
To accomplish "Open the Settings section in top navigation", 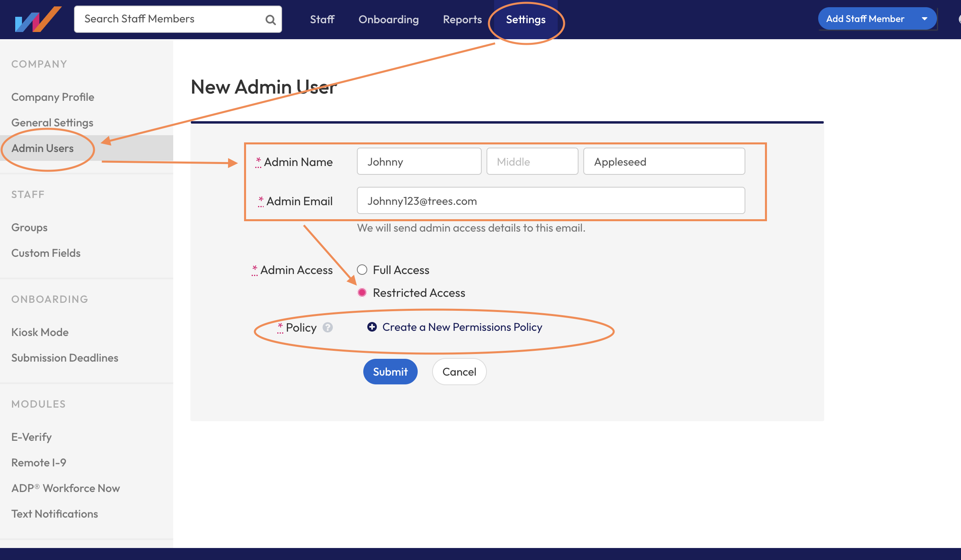I will click(525, 19).
